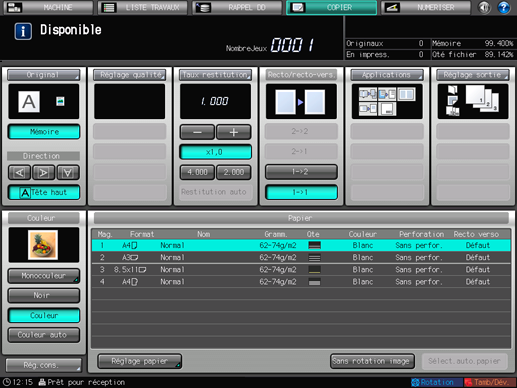Open the MACHINE tab
This screenshot has width=517, height=388.
click(48, 7)
